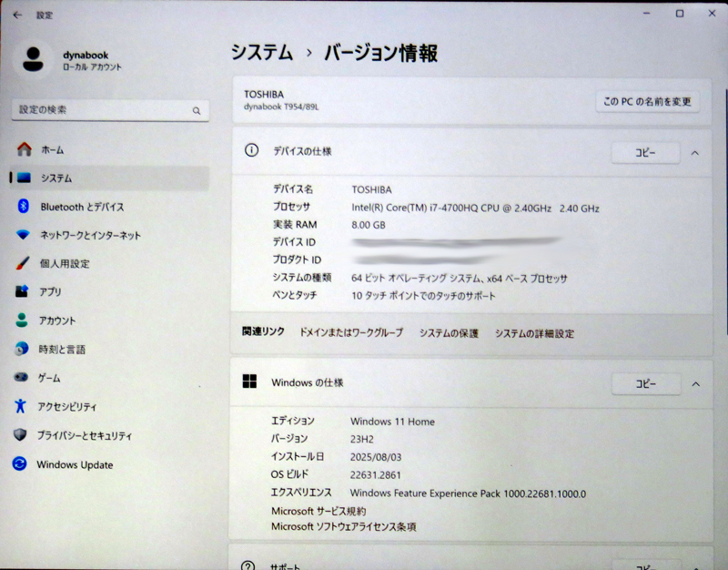Click the システム monitor icon
This screenshot has height=570, width=728.
24,178
